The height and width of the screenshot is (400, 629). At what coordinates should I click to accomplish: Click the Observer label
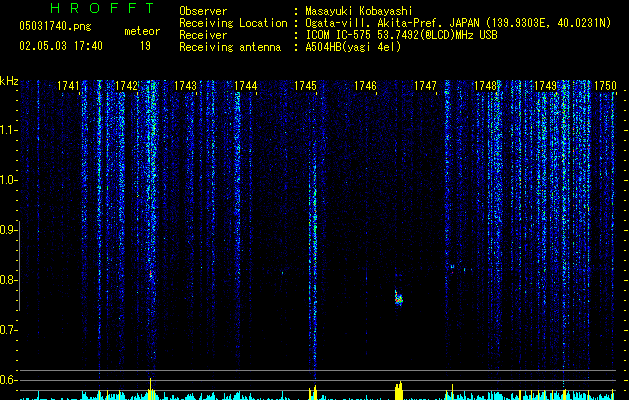coord(203,11)
